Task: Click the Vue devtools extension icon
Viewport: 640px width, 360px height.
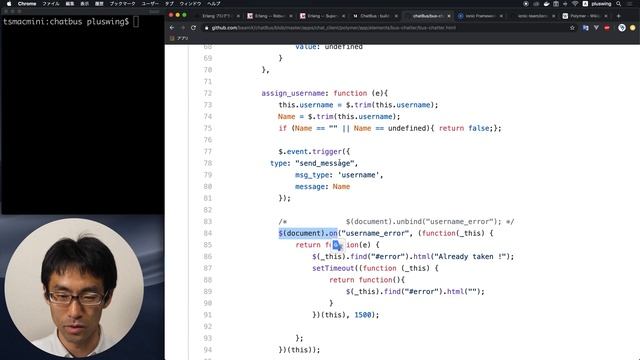Action: [x=596, y=28]
